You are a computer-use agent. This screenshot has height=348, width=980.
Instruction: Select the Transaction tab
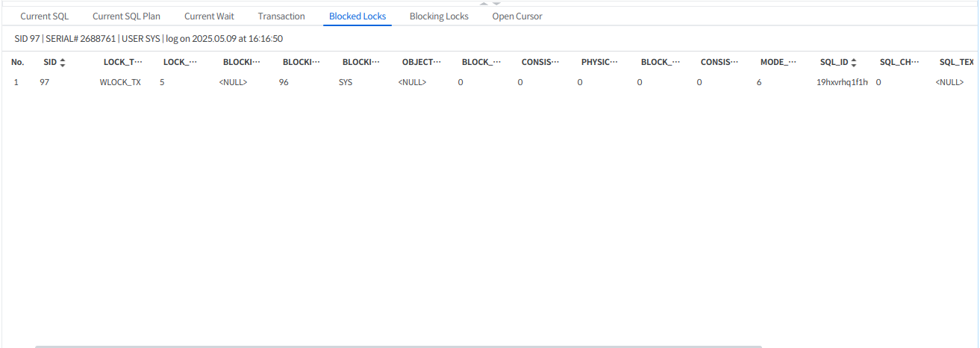click(x=281, y=16)
